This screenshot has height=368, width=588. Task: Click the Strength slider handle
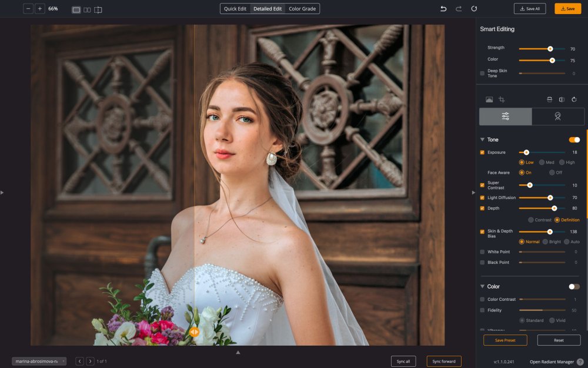coord(550,49)
